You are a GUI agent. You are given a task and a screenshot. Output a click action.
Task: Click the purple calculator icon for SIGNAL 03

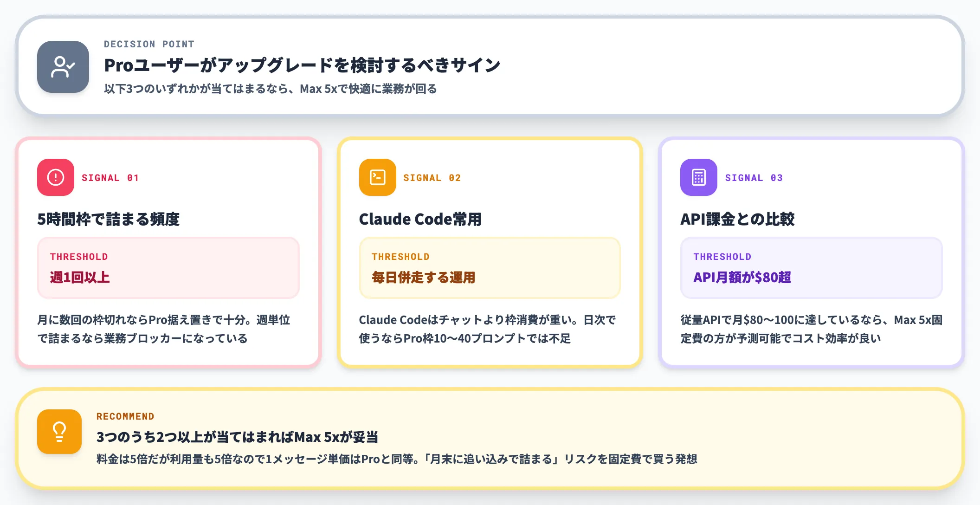pos(699,177)
